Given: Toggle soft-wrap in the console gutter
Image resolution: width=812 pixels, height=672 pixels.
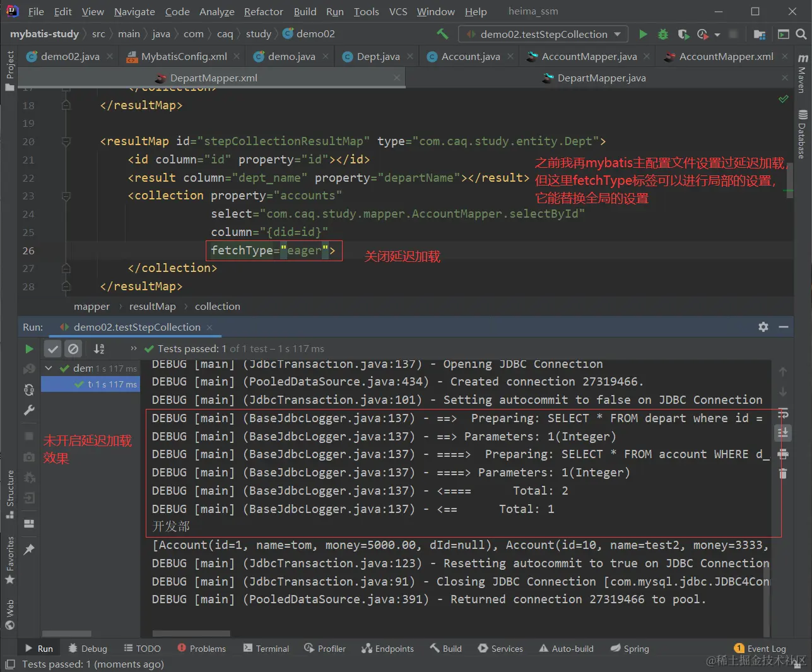Looking at the screenshot, I should click(783, 413).
